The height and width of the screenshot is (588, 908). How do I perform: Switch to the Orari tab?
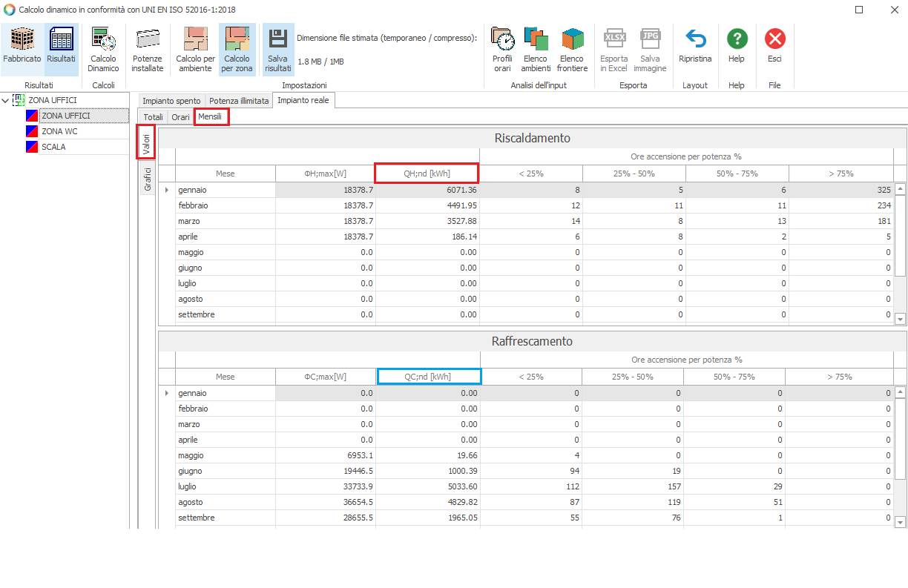coord(180,117)
